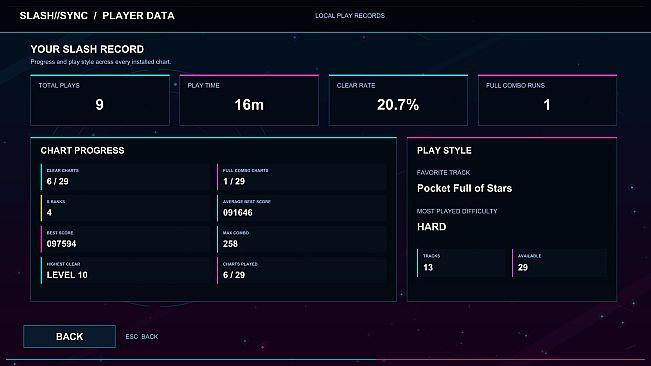
Task: Click the 'Progress and play style' subtitle text
Action: pyautogui.click(x=100, y=62)
